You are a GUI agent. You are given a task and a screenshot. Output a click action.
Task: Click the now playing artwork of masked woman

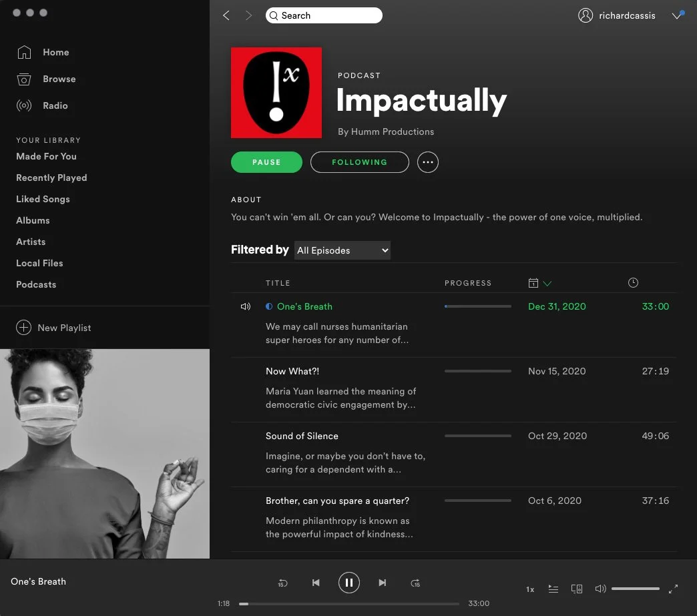(x=105, y=454)
